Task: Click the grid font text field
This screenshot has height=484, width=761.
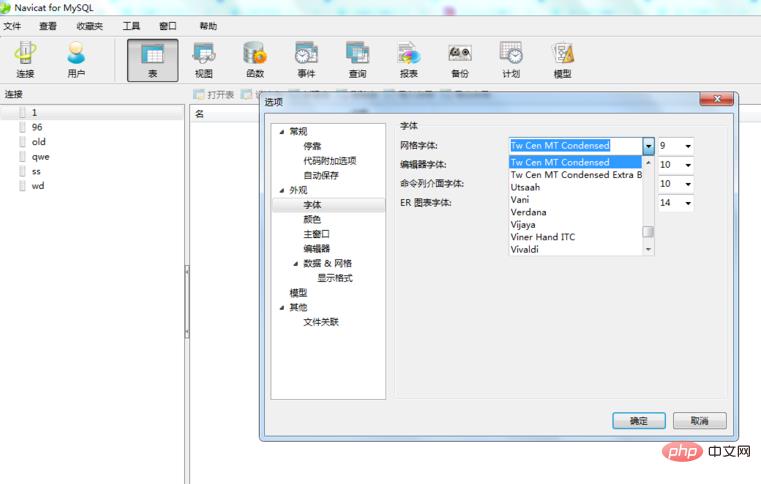Action: click(576, 146)
